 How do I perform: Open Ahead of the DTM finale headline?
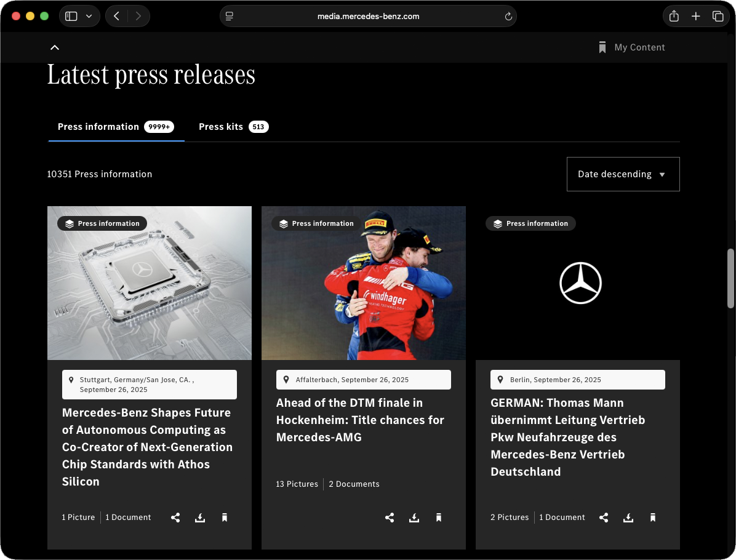360,420
